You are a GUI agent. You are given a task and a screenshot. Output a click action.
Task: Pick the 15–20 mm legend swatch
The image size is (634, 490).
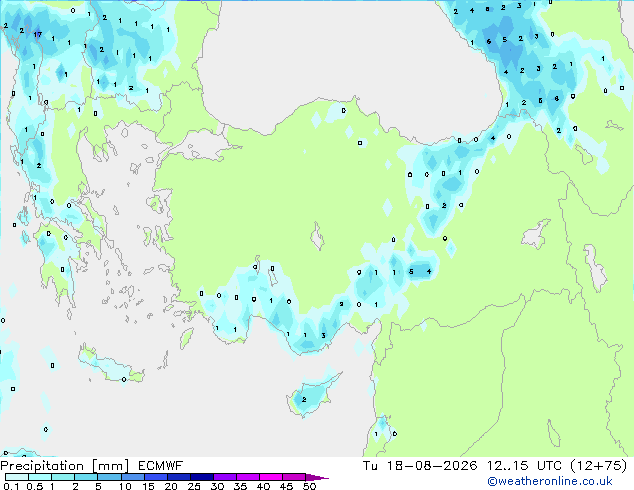click(x=155, y=477)
